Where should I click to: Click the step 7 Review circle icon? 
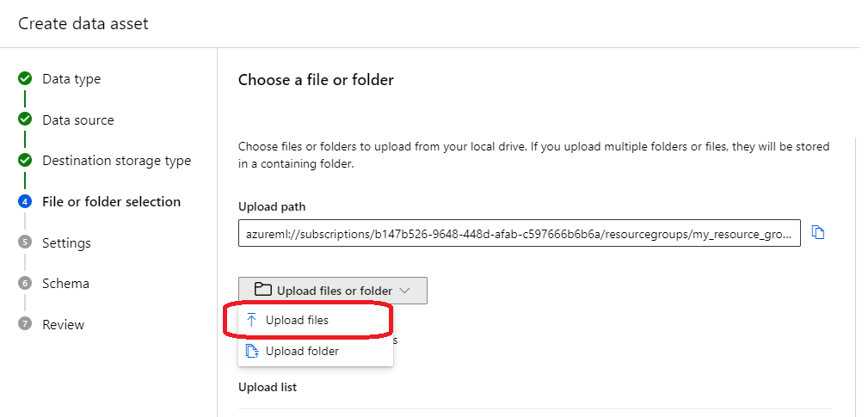click(x=24, y=324)
